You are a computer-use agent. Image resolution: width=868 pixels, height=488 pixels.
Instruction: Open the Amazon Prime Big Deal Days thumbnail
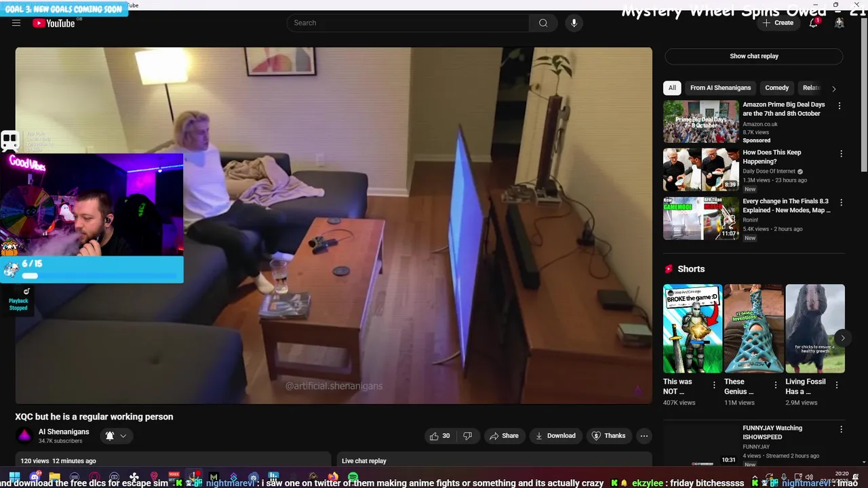click(x=701, y=121)
